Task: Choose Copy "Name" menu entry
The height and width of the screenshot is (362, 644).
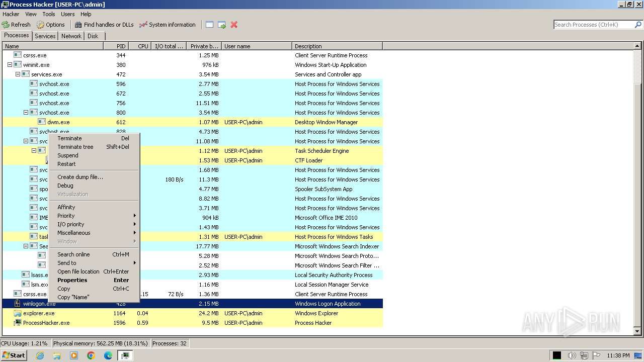Action: 94,297
